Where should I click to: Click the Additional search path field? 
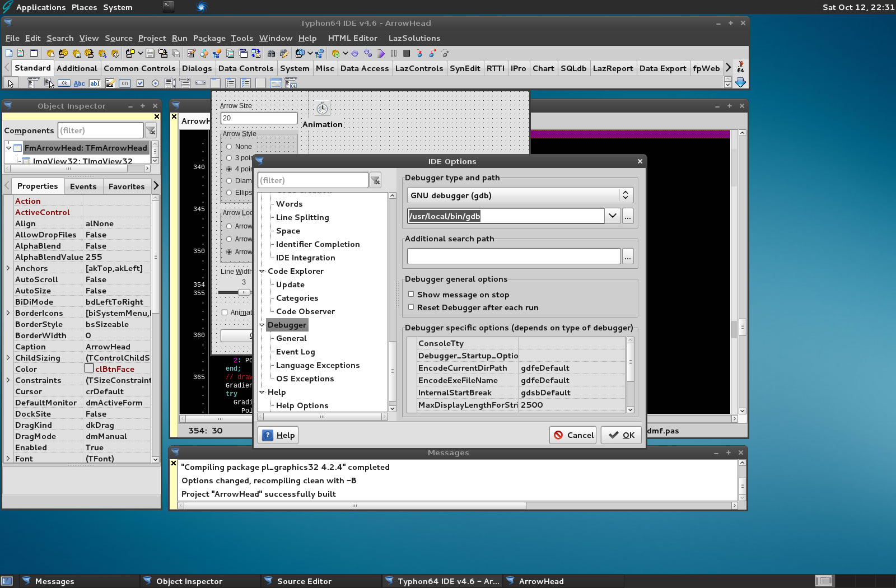[514, 256]
